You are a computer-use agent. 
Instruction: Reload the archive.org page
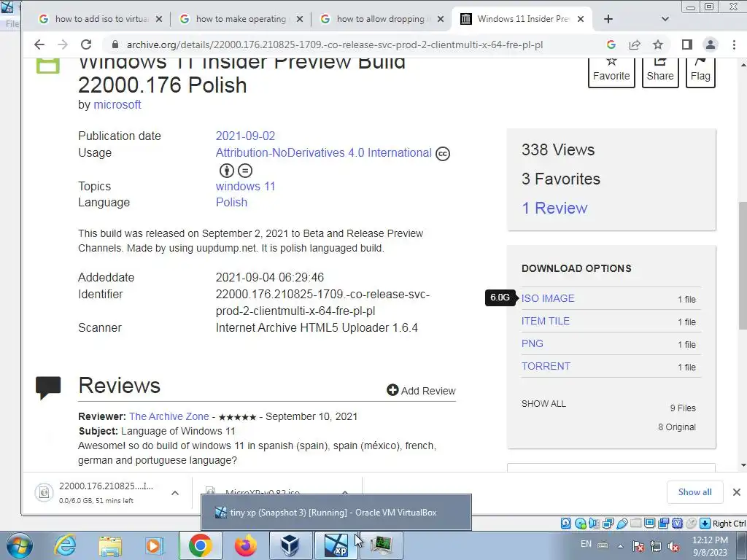[x=86, y=44]
